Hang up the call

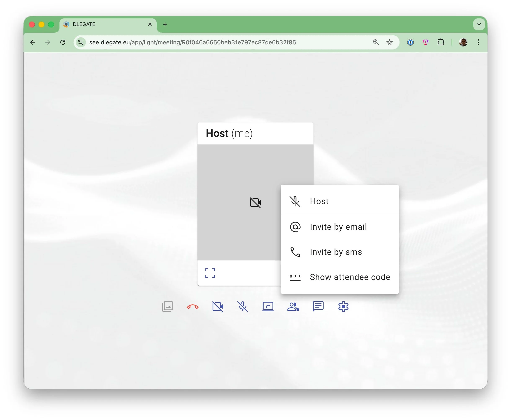pyautogui.click(x=193, y=307)
